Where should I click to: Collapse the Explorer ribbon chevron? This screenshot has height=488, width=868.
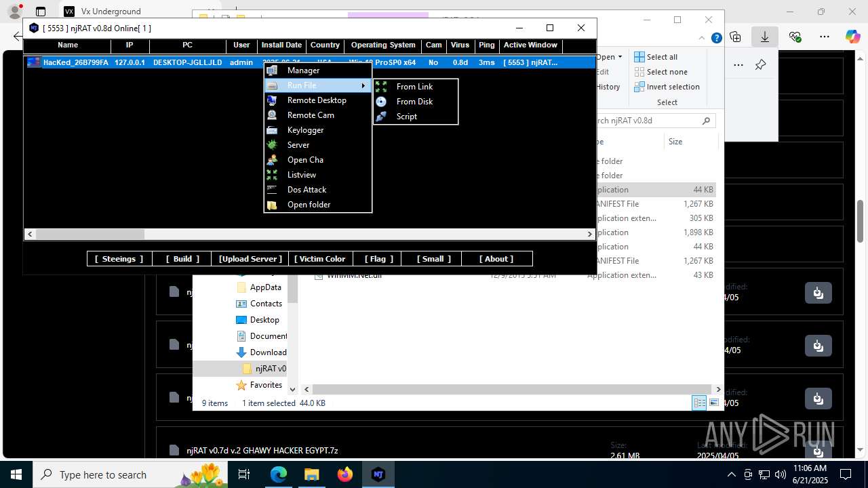701,39
